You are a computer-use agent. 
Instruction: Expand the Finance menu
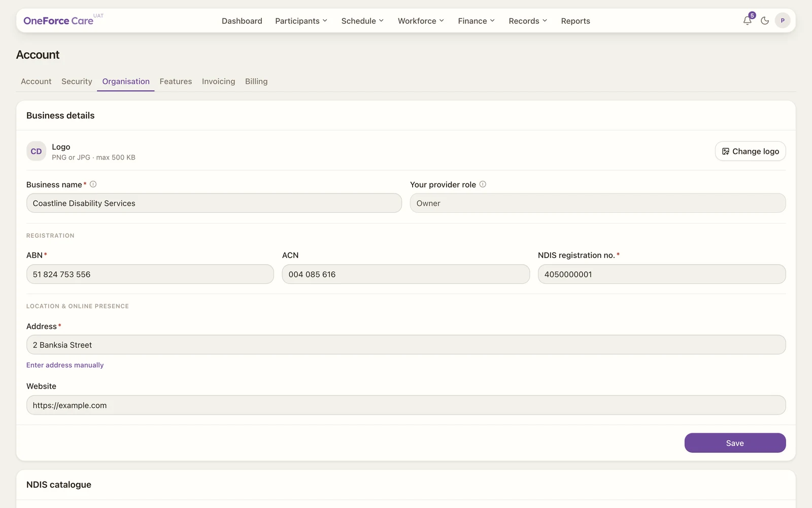(476, 21)
